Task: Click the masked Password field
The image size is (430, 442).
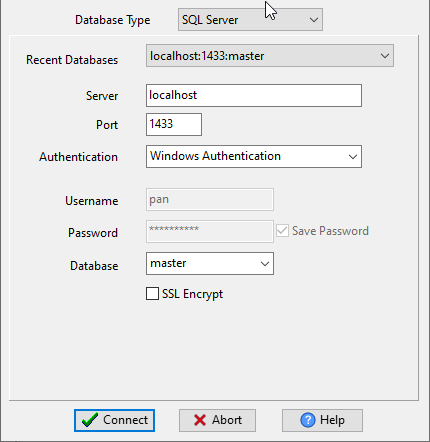Action: coord(210,231)
